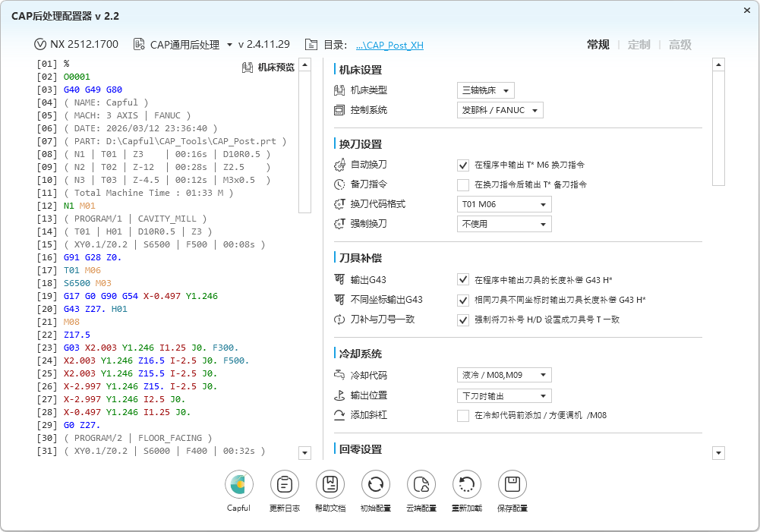Expand the 控制系统 发那科 / FANUC dropdown
Screen dimensions: 760x532
[x=500, y=111]
